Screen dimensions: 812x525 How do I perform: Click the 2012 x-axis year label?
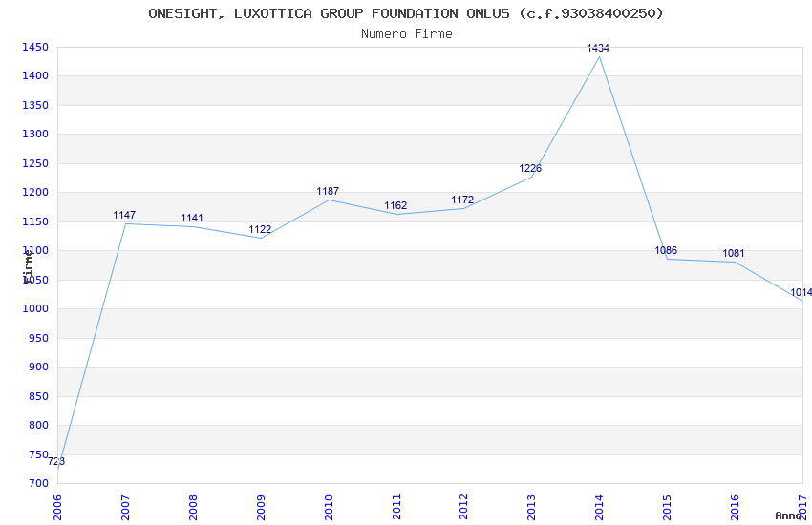tap(463, 507)
